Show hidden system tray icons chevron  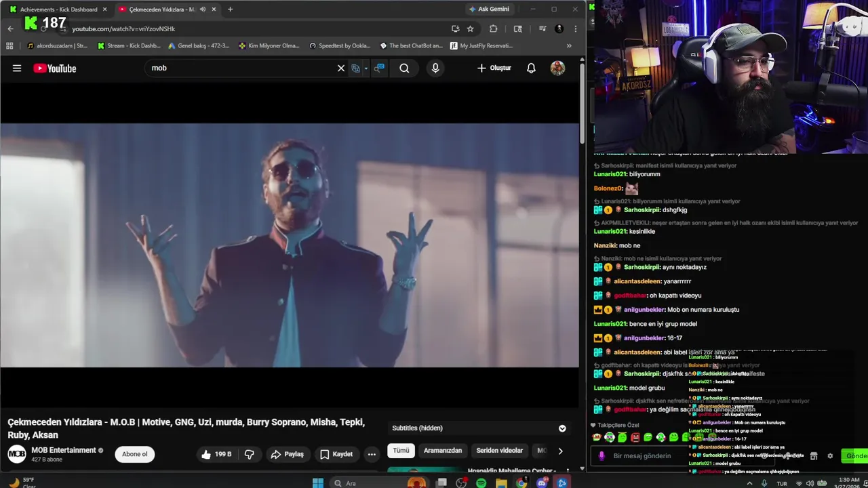751,483
